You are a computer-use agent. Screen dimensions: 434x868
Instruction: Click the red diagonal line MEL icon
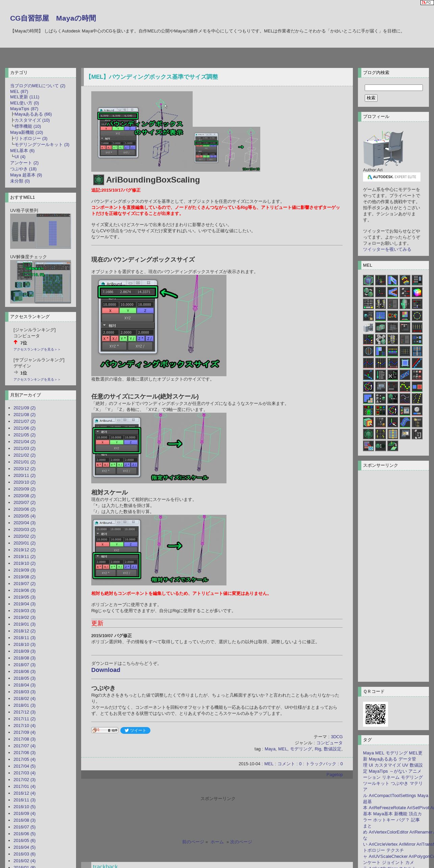tap(417, 363)
